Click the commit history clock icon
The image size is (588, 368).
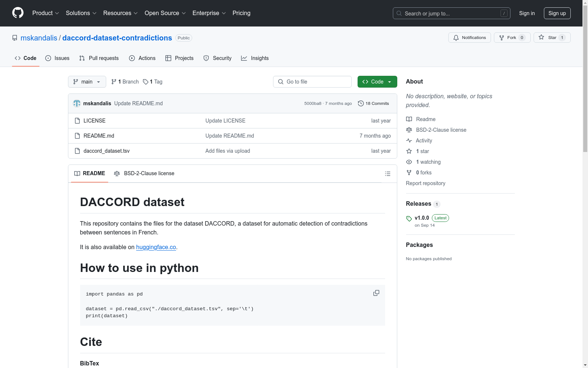(361, 103)
